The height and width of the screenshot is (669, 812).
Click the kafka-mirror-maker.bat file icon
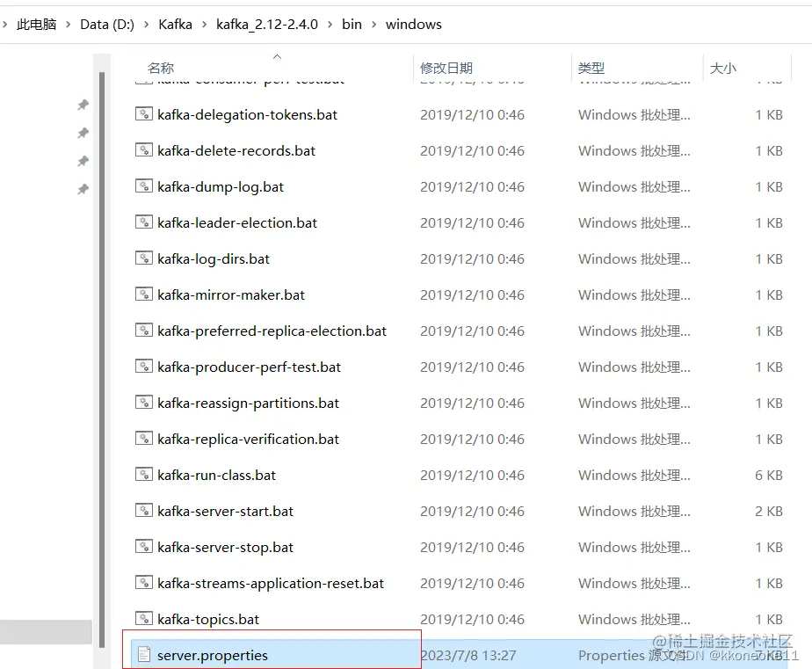coord(144,294)
